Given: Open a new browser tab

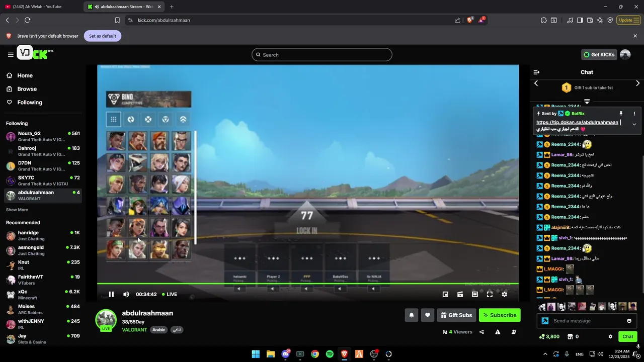Looking at the screenshot, I should 172,7.
